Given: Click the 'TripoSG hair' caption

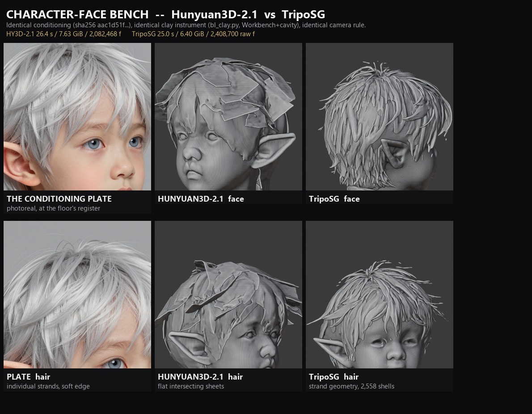Looking at the screenshot, I should tap(334, 377).
